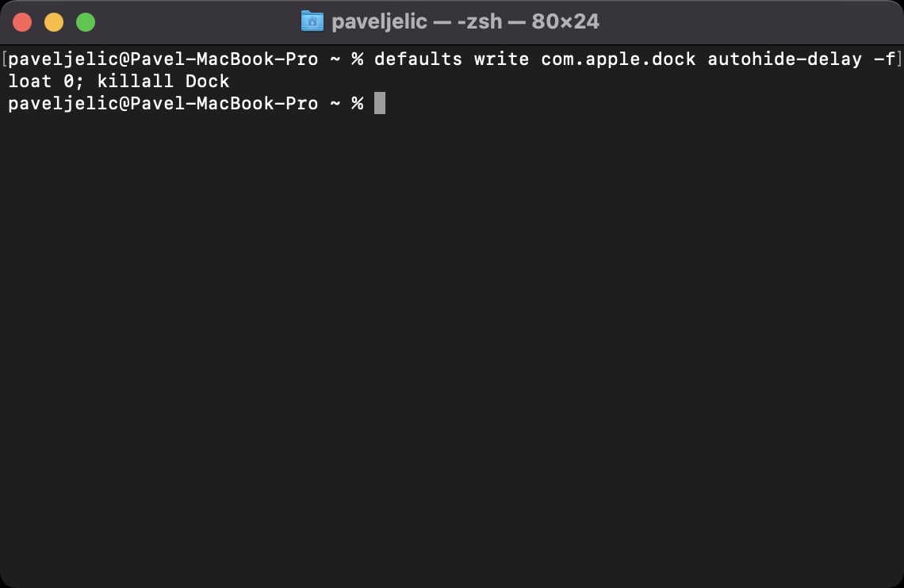Close the Terminal window with red button

click(x=22, y=22)
